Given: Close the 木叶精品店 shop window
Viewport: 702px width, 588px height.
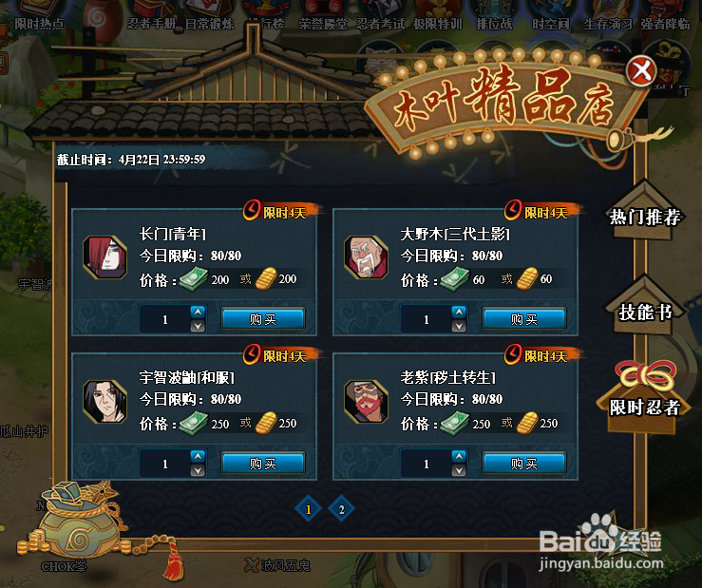Looking at the screenshot, I should [641, 70].
